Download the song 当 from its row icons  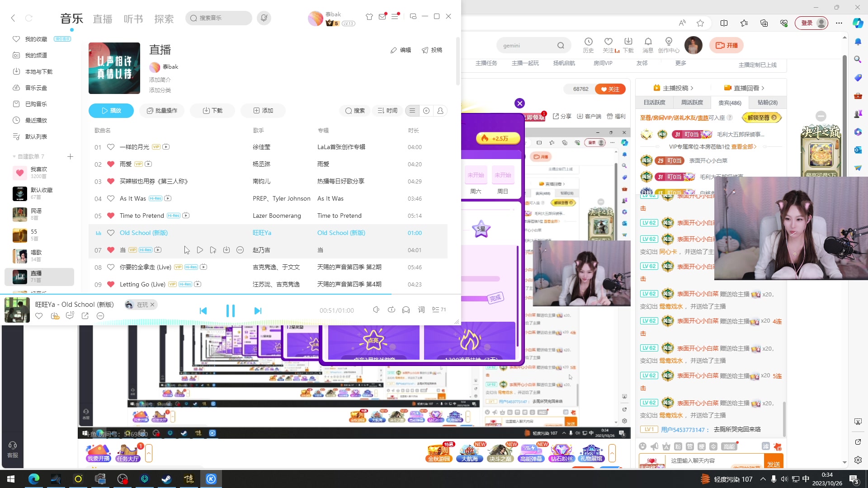[226, 250]
